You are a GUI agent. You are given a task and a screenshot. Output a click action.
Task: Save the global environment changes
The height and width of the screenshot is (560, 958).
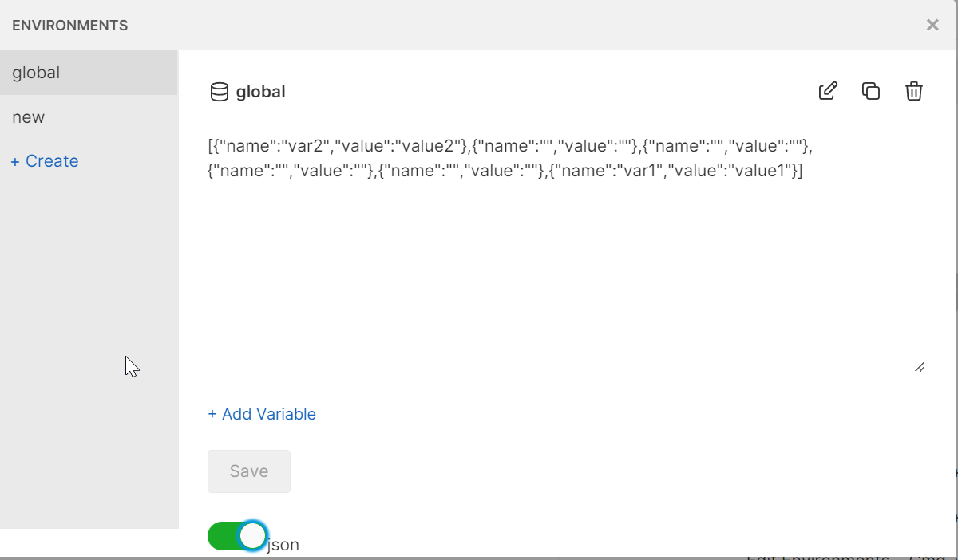click(x=248, y=471)
